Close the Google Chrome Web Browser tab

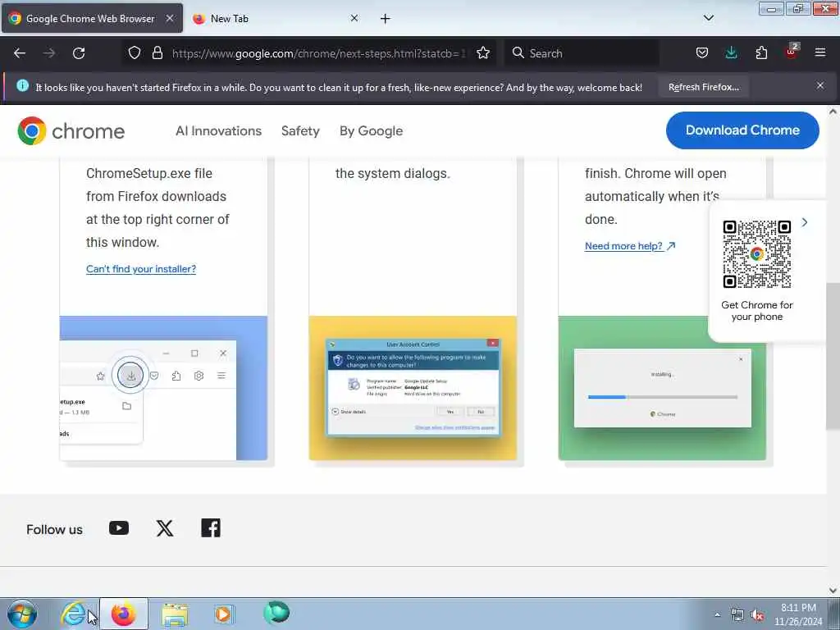click(x=169, y=18)
